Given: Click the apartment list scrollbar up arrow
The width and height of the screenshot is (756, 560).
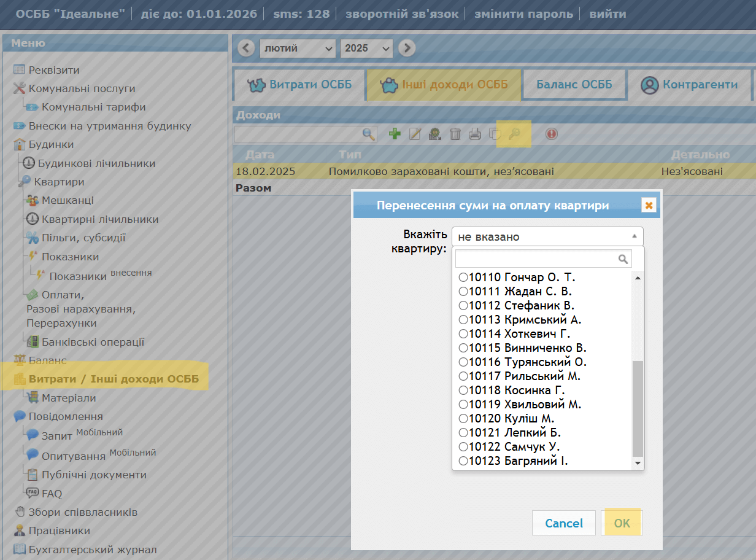Looking at the screenshot, I should coord(638,278).
